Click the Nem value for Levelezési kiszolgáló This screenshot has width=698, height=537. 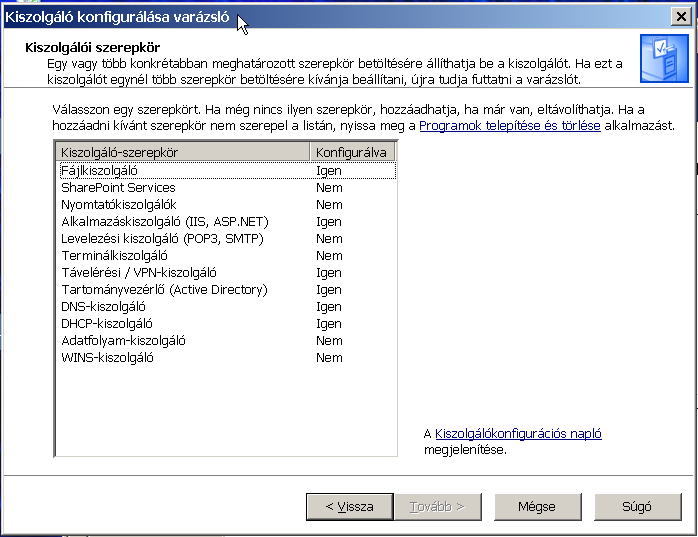click(x=329, y=239)
